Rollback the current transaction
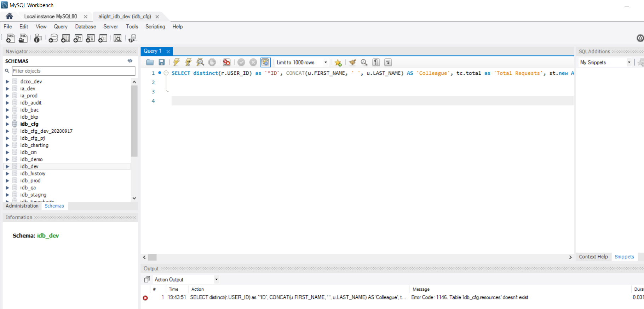Screen dimensions: 644x309 pos(253,62)
